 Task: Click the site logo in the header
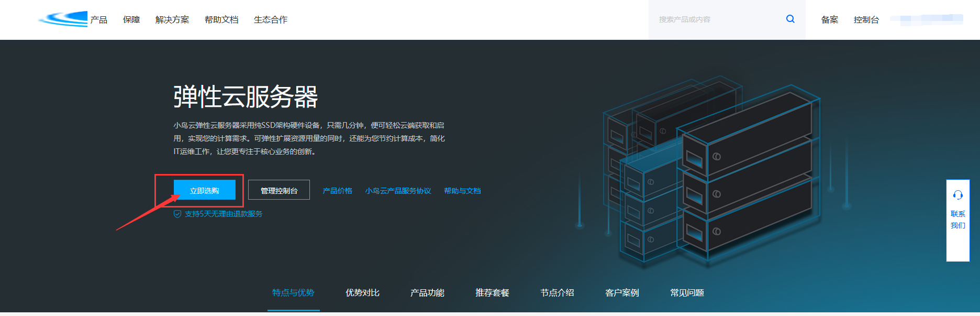coord(63,19)
